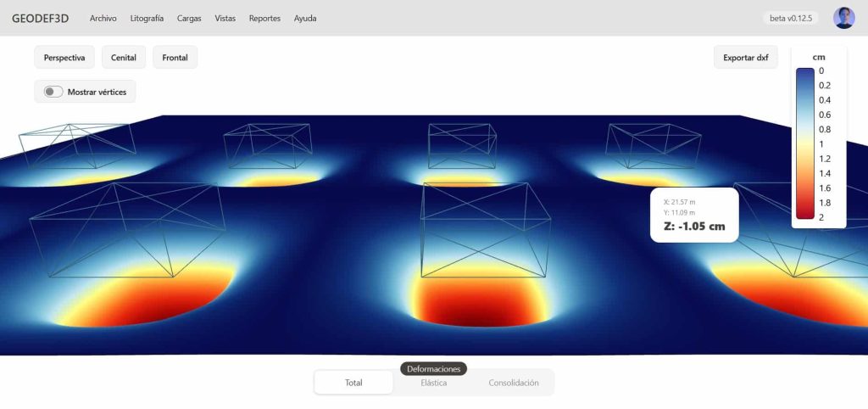Screen dimensions: 868x409
Task: Open the Vistas menu
Action: 225,19
